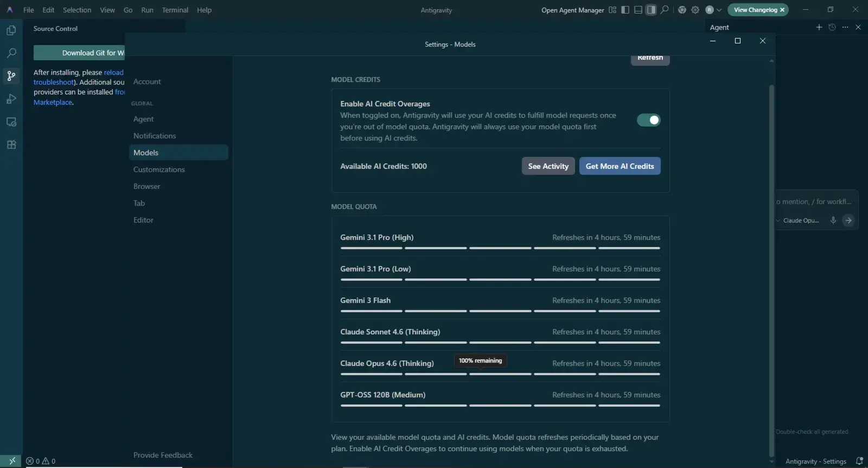Toggle Enable AI Credit Overages switch
868x468 pixels.
click(x=648, y=120)
